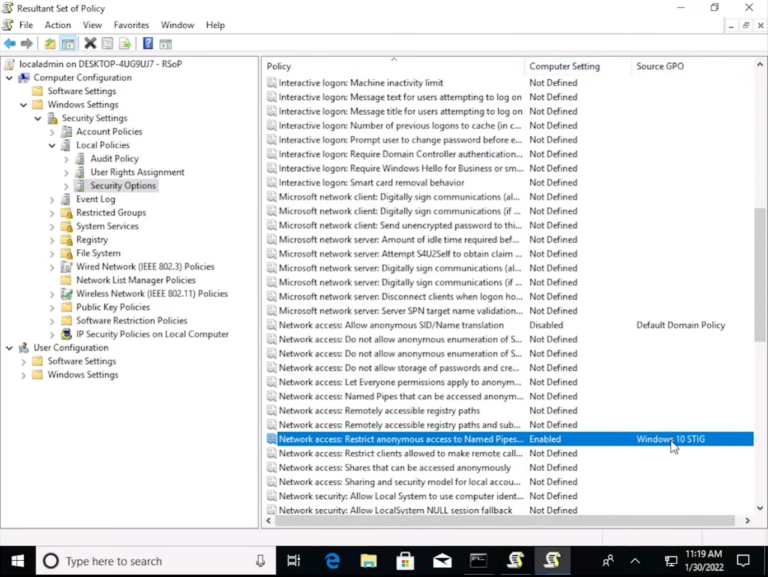Screen dimensions: 768x577
Task: Open Properties from the toolbar
Action: point(107,44)
